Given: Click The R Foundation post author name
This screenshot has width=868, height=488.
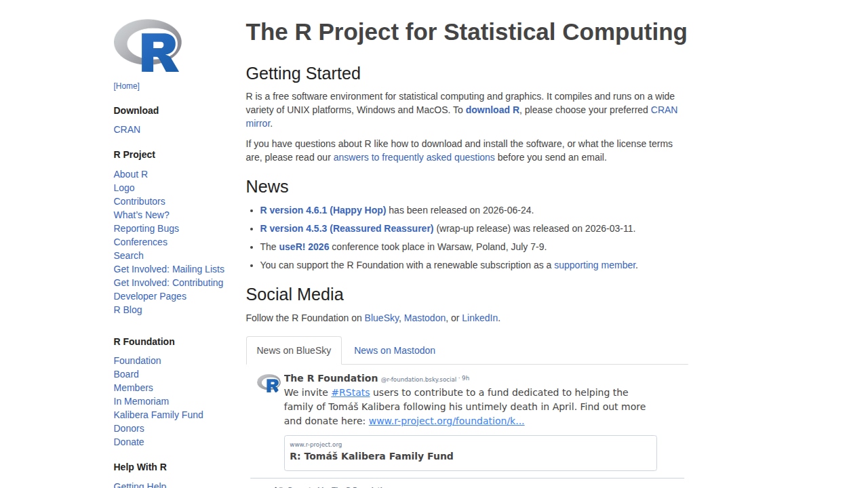Looking at the screenshot, I should click(331, 378).
